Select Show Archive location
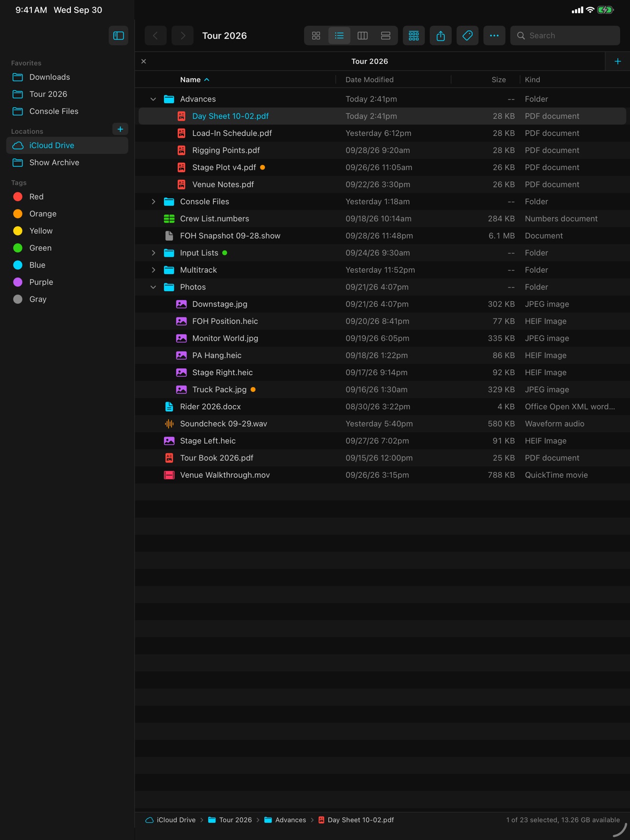This screenshot has width=630, height=840. (67, 163)
